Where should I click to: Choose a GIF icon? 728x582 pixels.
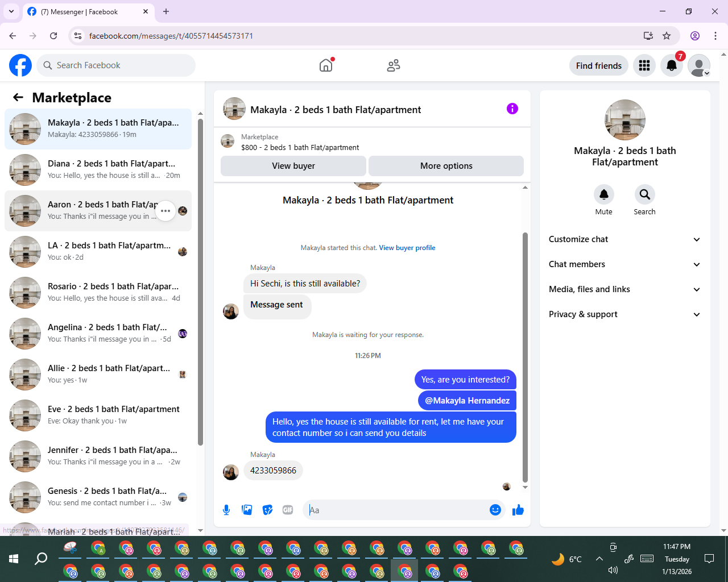click(x=288, y=510)
